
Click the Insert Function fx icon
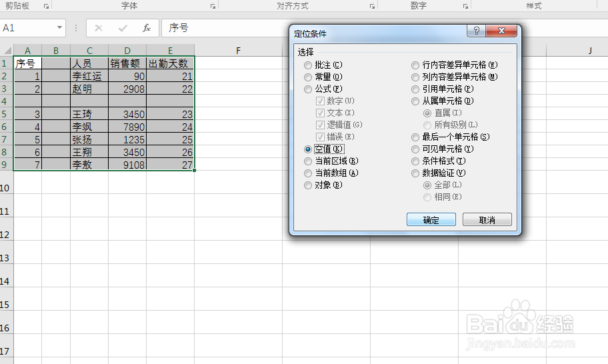[147, 28]
